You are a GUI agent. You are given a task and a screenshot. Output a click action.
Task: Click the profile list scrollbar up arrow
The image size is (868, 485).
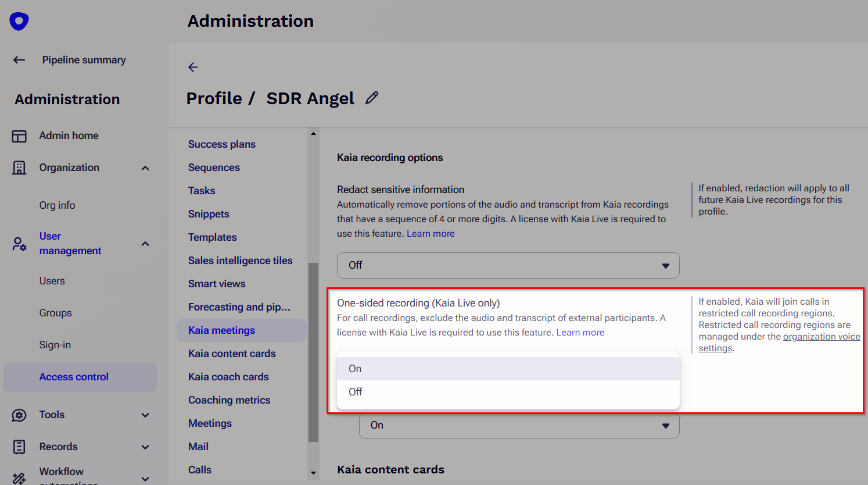pyautogui.click(x=313, y=134)
